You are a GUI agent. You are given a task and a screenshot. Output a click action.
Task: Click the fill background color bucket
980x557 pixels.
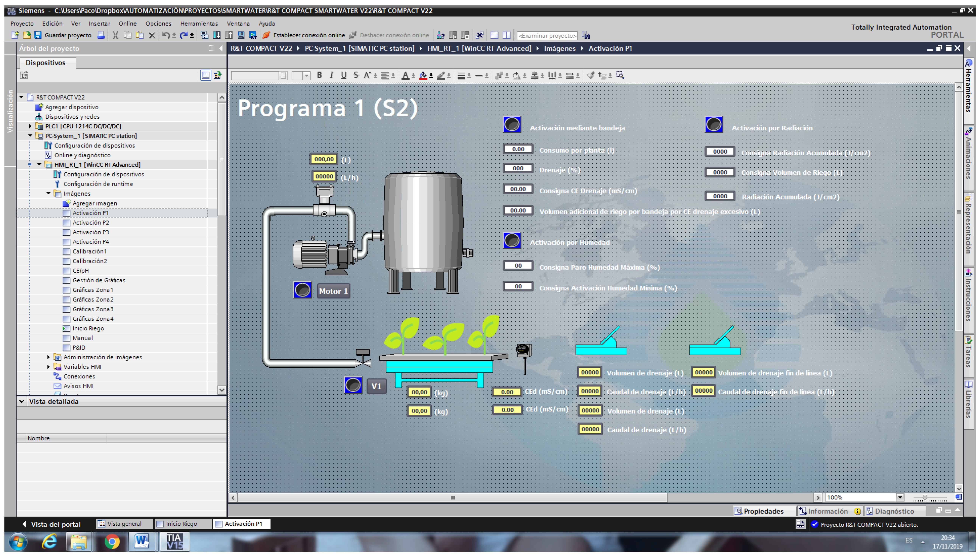[423, 75]
